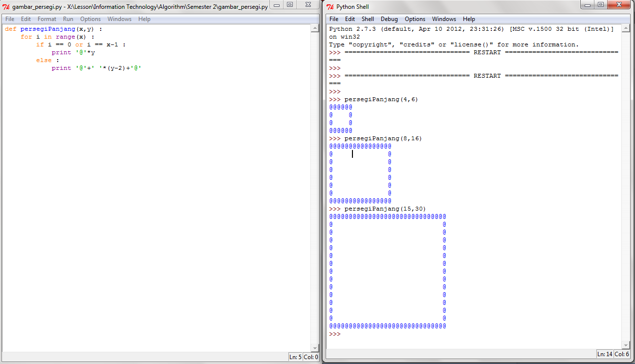Open the Format menu in the editor window

click(47, 19)
